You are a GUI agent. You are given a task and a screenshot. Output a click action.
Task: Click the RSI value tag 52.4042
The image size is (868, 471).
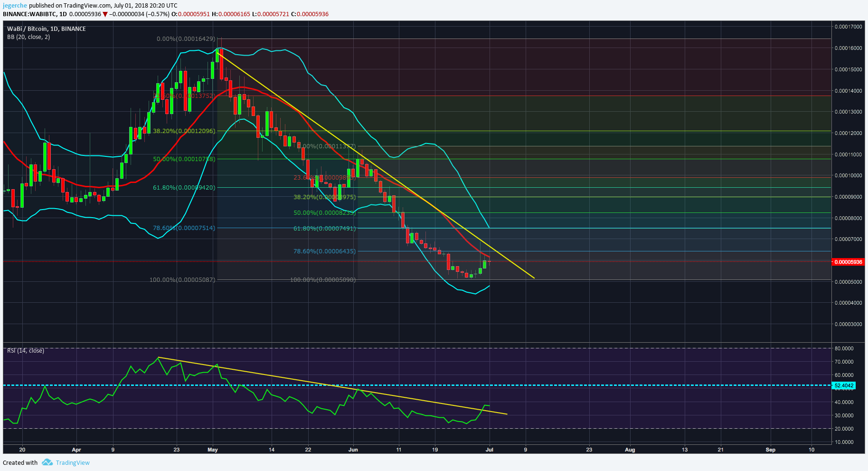tap(844, 385)
